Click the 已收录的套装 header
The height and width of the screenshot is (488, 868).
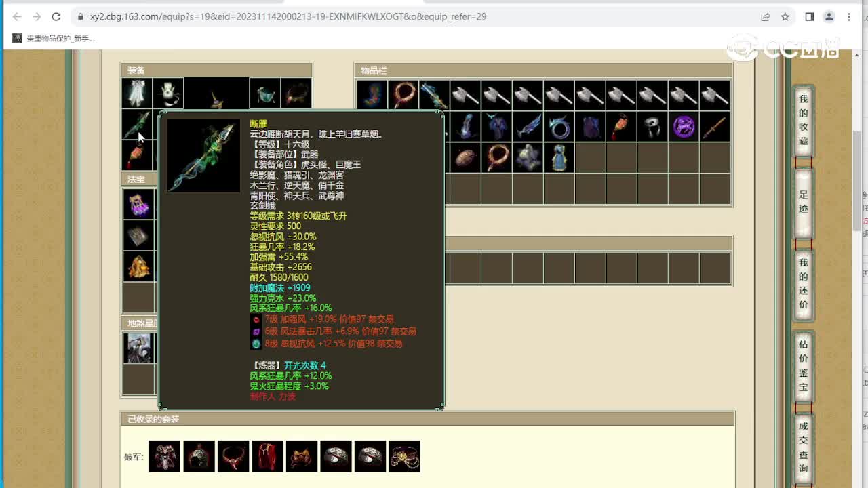tap(428, 419)
